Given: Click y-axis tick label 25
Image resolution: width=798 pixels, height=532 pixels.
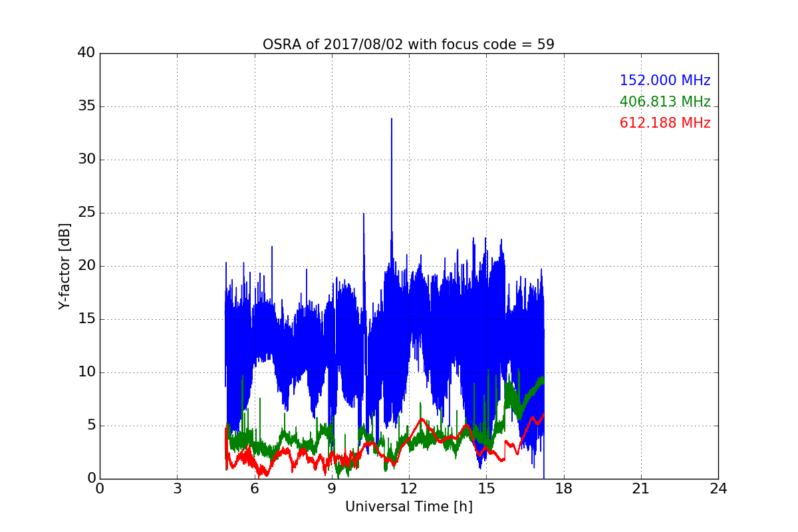Looking at the screenshot, I should click(86, 213).
